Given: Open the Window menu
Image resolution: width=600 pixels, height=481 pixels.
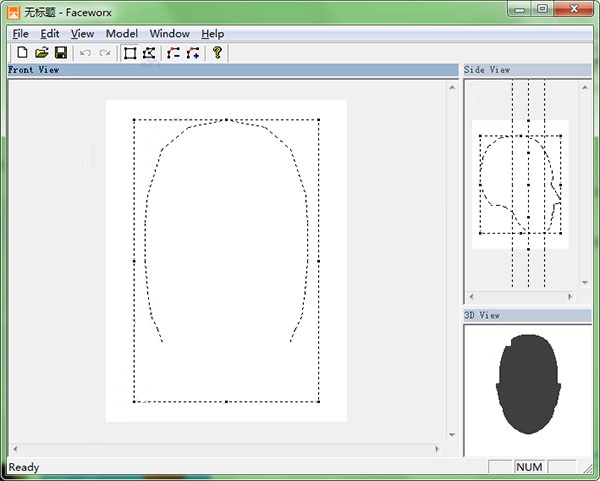Looking at the screenshot, I should pos(169,33).
